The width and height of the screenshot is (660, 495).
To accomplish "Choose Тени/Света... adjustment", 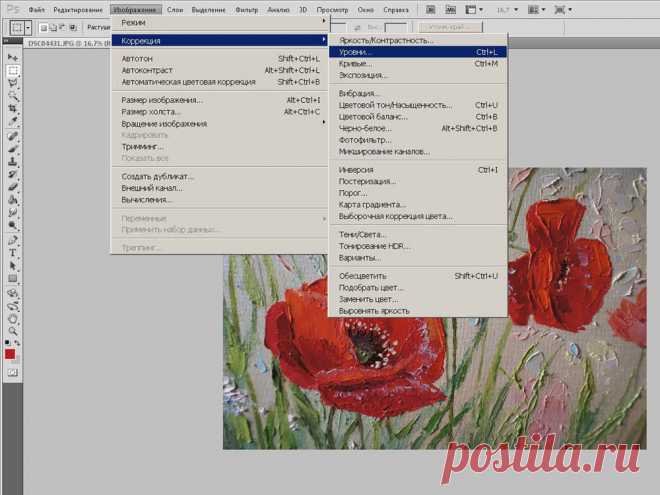I will point(418,234).
